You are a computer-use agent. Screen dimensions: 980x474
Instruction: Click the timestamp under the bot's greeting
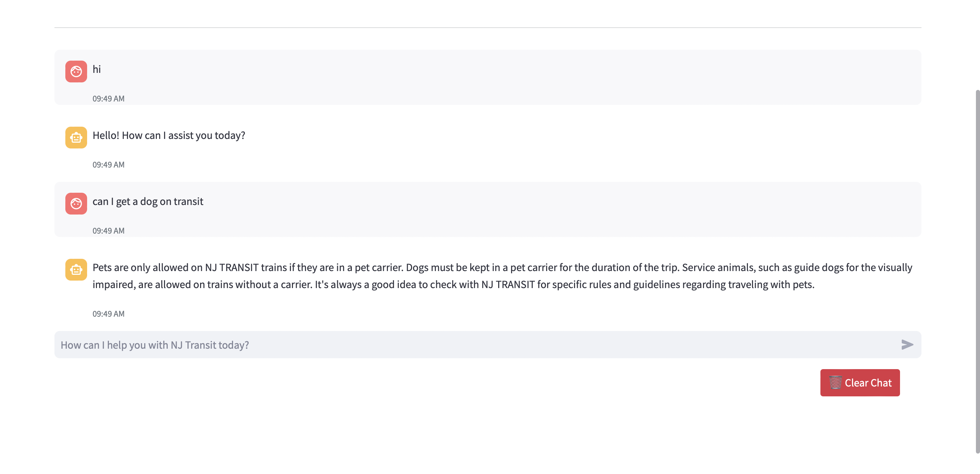click(109, 164)
